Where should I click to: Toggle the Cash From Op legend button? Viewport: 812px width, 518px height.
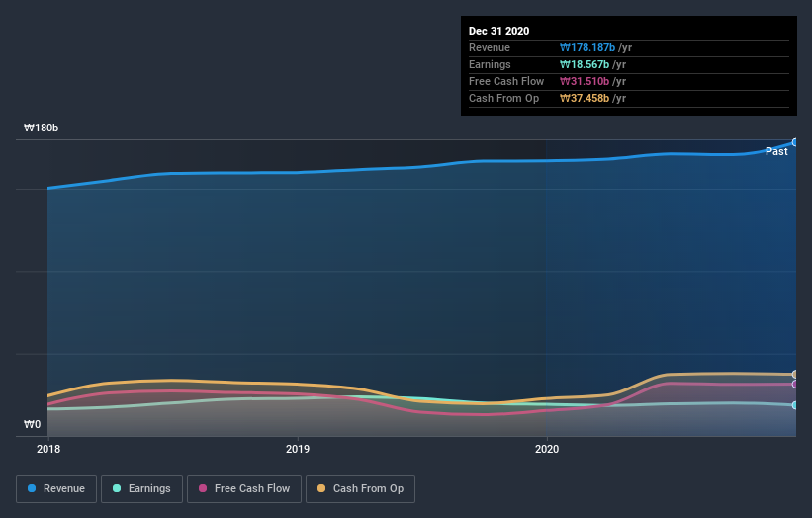(x=360, y=489)
